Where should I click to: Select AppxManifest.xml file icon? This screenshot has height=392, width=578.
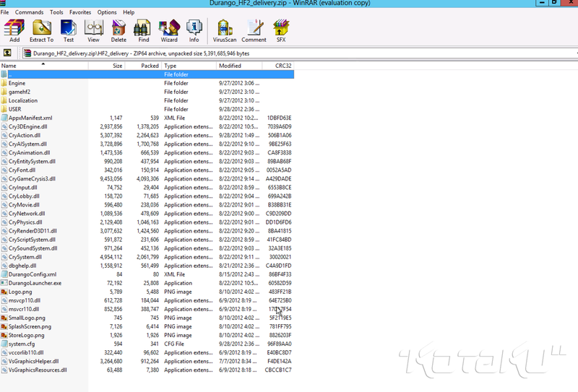point(4,118)
